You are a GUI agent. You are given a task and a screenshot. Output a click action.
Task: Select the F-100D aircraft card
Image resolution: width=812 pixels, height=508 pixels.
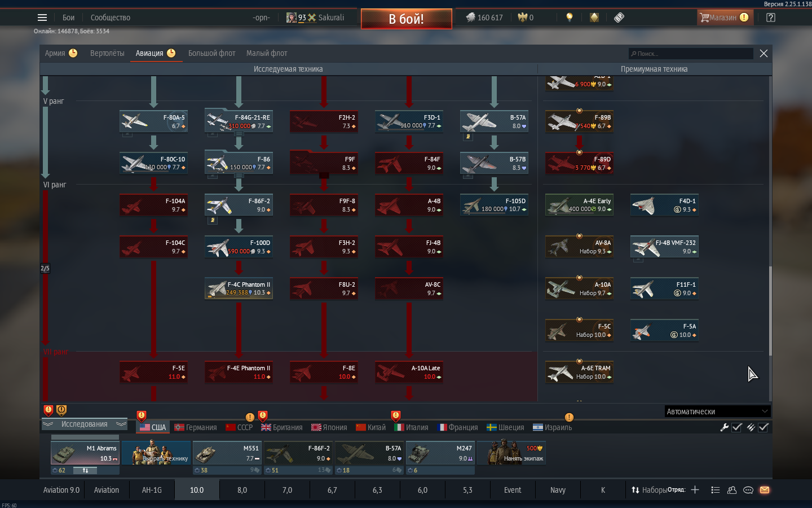coord(239,247)
